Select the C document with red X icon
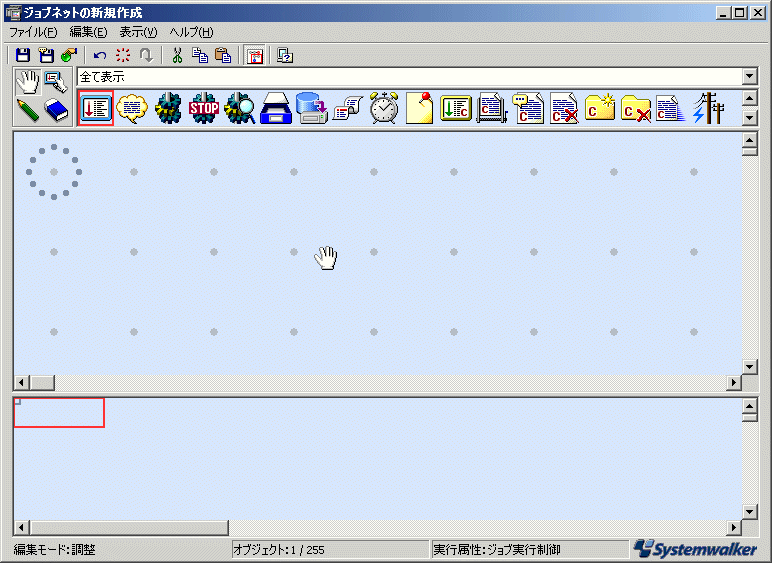Image resolution: width=772 pixels, height=563 pixels. [564, 108]
